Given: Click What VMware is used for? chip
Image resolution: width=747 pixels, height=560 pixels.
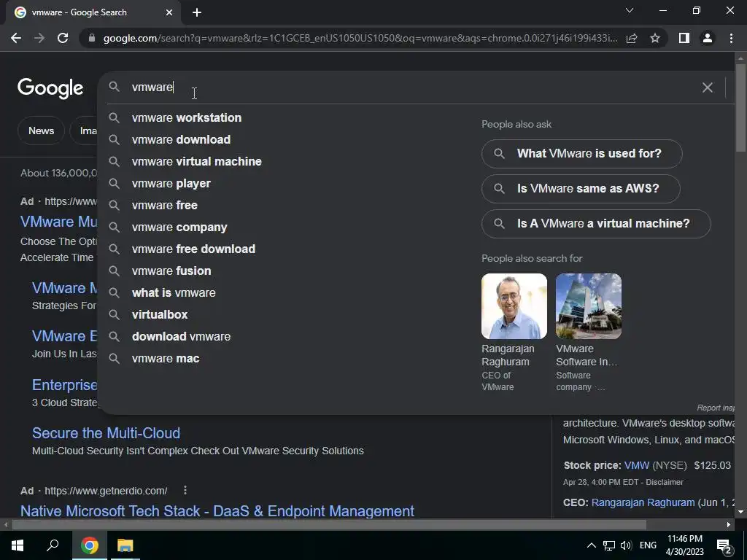Looking at the screenshot, I should 581,153.
